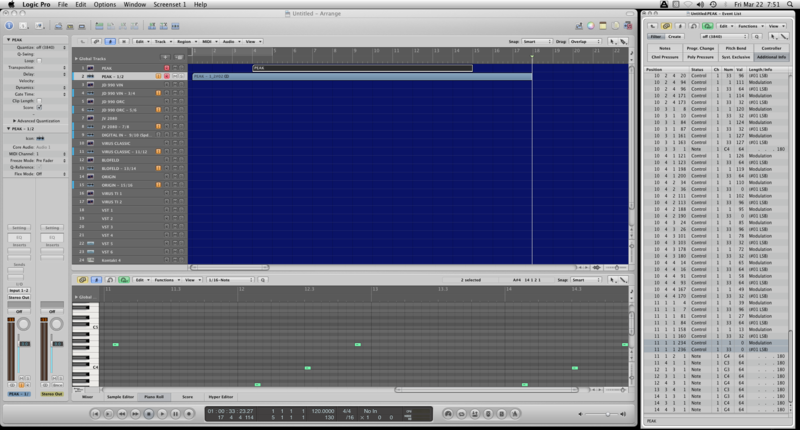Viewport: 800px width, 430px height.
Task: Open the Notes icon in Arrange toolbar
Action: [603, 26]
